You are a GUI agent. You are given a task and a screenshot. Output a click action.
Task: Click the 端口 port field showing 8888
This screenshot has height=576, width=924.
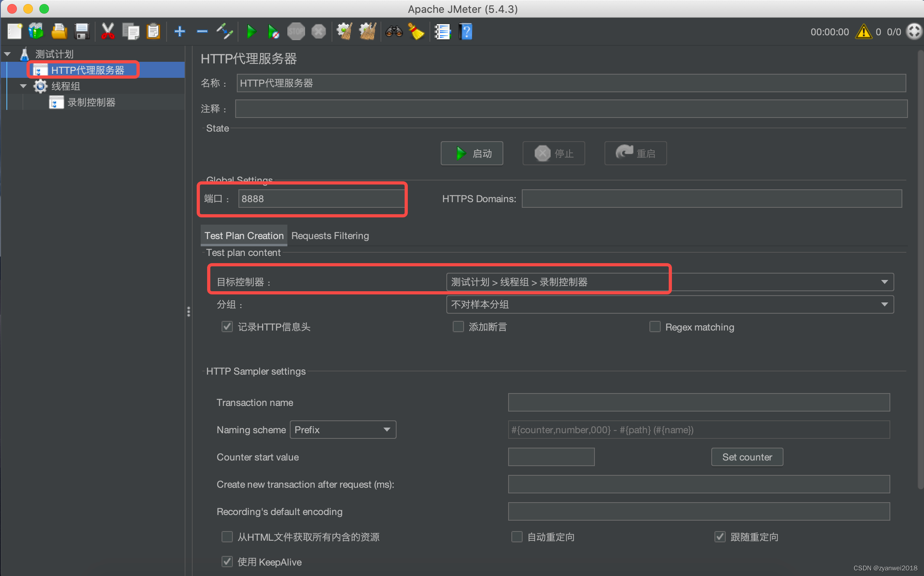point(322,199)
